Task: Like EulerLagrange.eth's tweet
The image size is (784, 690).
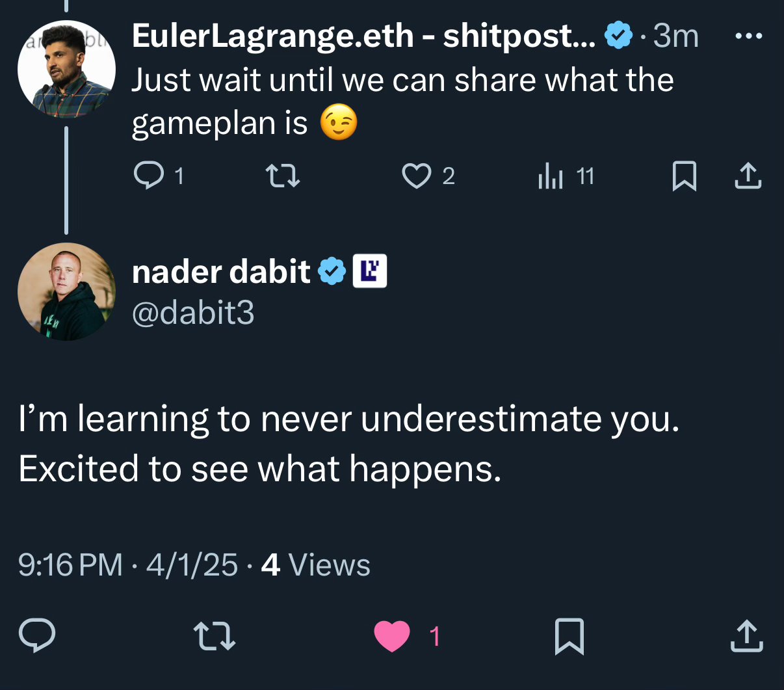Action: tap(418, 175)
